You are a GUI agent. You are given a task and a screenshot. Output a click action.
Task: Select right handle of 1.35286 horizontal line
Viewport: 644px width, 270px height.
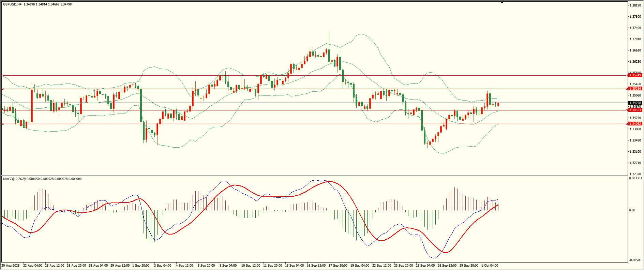point(627,89)
